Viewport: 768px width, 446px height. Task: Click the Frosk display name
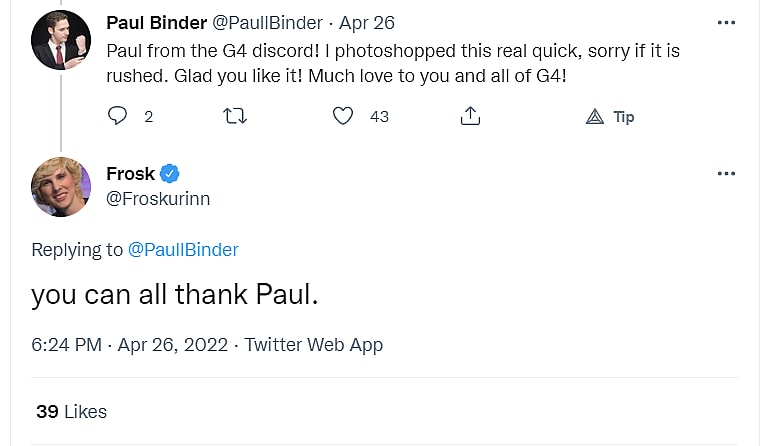pos(130,174)
